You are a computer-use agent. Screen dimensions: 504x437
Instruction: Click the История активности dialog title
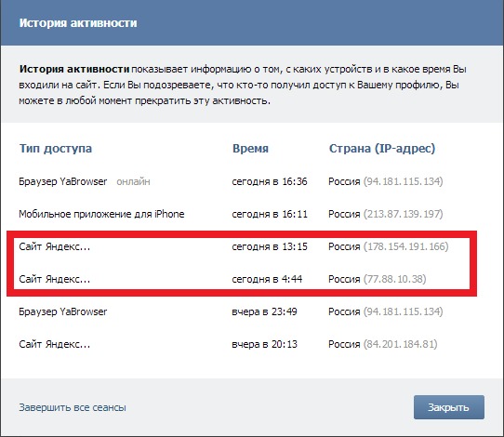click(78, 23)
